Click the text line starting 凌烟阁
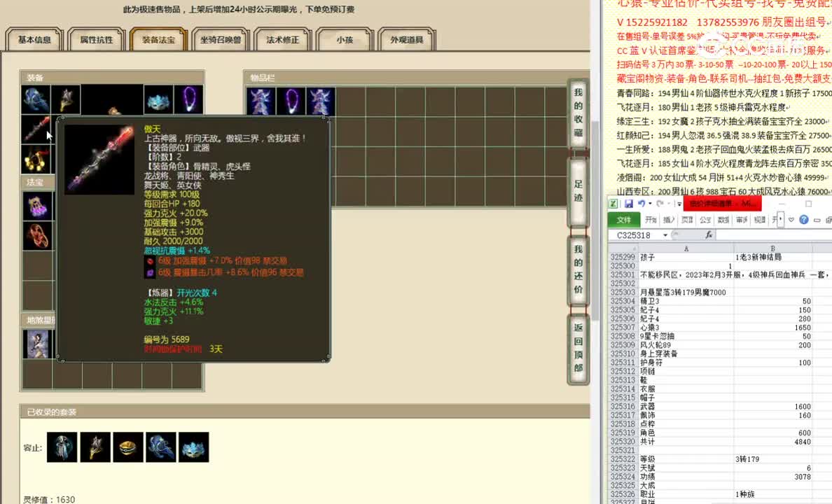Image resolution: width=832 pixels, height=504 pixels. [723, 177]
